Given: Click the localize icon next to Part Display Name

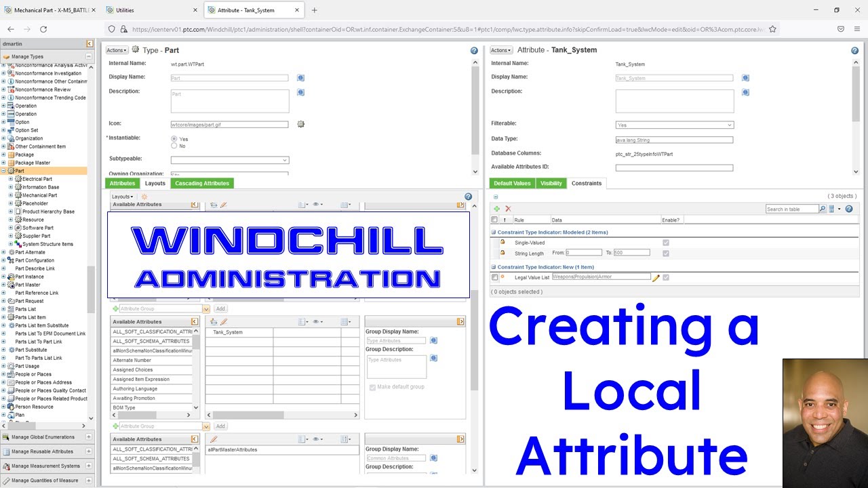Looking at the screenshot, I should coord(300,78).
